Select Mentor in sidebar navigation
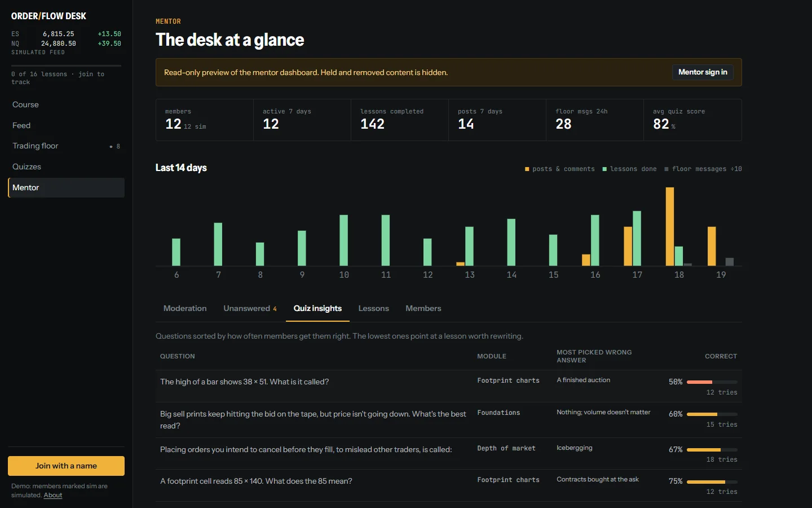This screenshot has height=508, width=812. (x=66, y=187)
